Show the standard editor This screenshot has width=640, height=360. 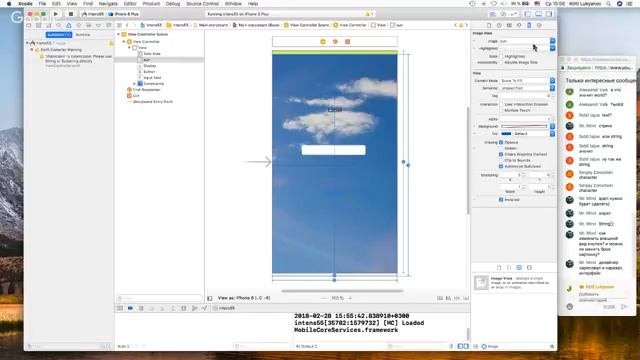tap(493, 14)
